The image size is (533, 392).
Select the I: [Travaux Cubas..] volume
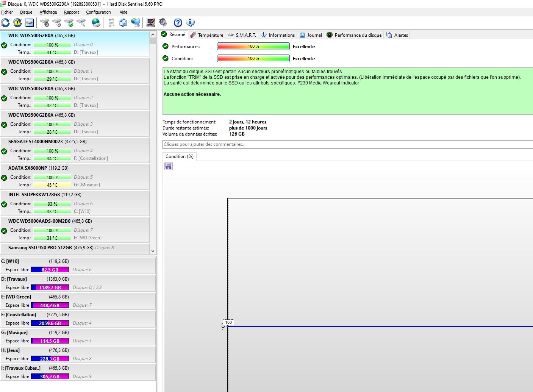pyautogui.click(x=78, y=372)
